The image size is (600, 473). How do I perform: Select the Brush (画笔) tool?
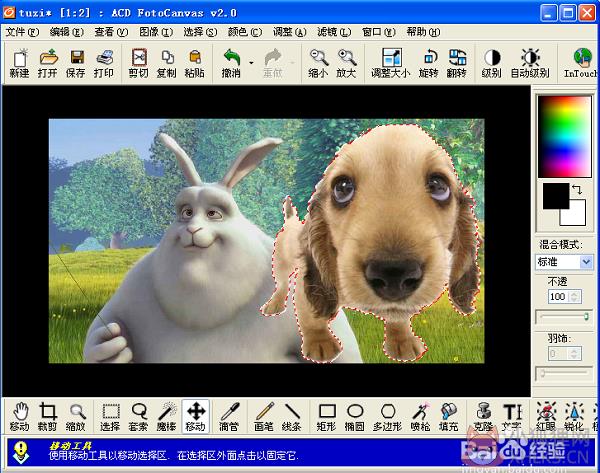264,417
